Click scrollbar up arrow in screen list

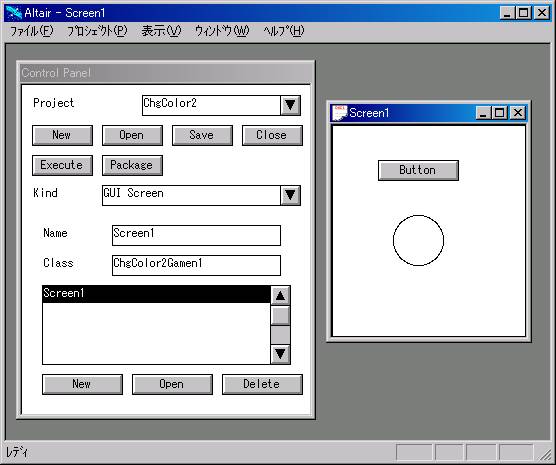pos(280,295)
